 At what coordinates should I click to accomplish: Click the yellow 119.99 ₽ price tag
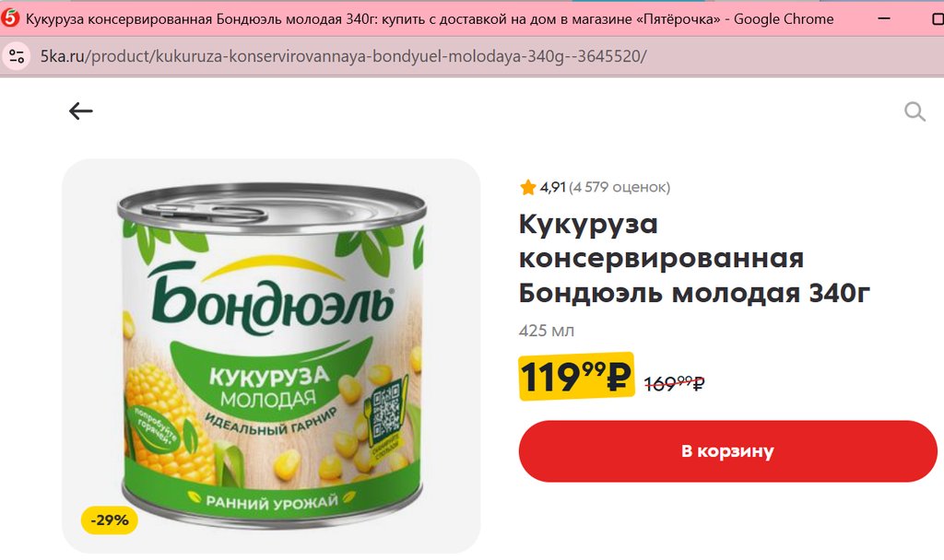[576, 377]
